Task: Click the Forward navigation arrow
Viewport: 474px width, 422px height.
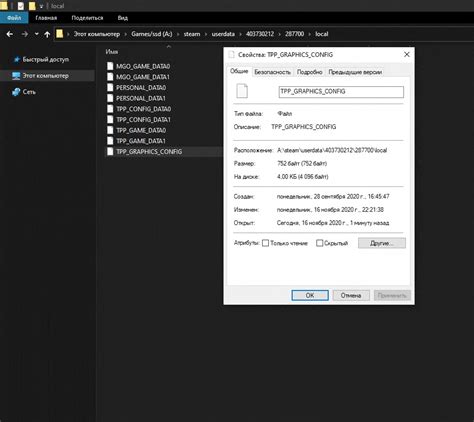Action: (x=25, y=34)
